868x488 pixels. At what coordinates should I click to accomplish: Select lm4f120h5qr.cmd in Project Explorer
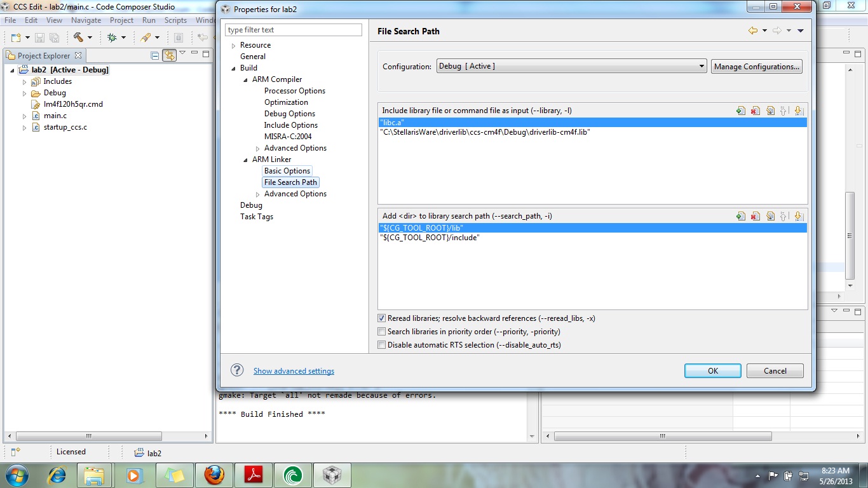[x=73, y=104]
